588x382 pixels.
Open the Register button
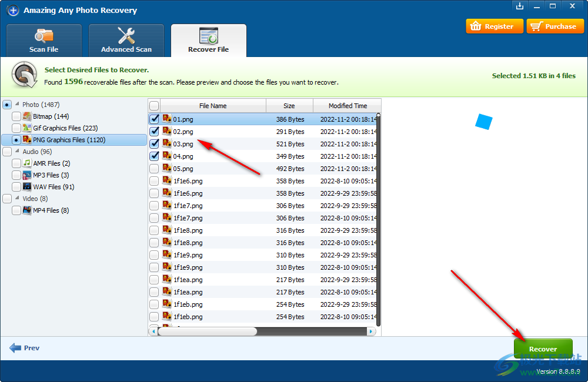tap(494, 26)
